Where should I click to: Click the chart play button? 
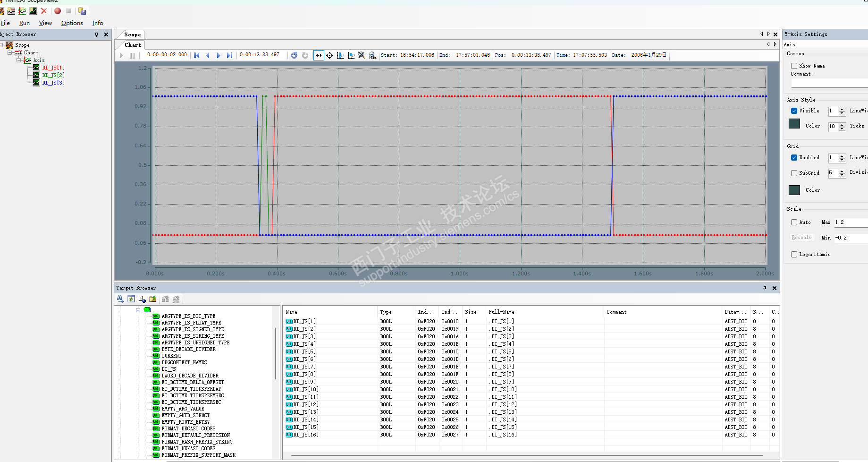click(121, 55)
